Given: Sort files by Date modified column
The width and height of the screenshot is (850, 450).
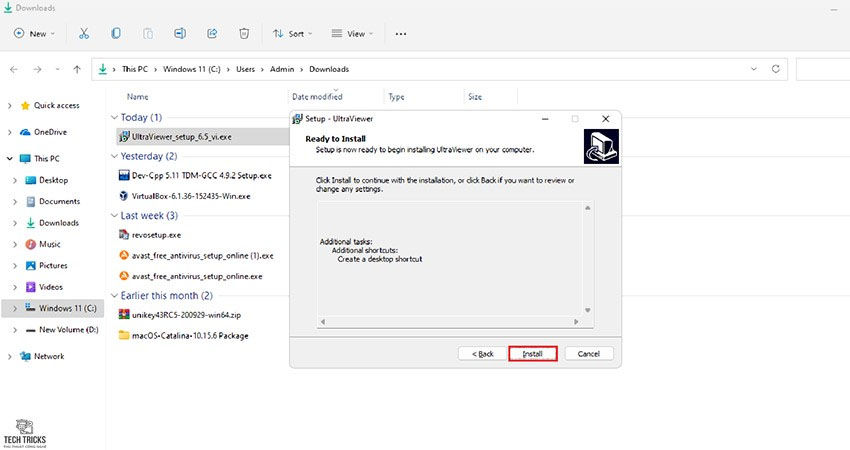Looking at the screenshot, I should [x=317, y=97].
